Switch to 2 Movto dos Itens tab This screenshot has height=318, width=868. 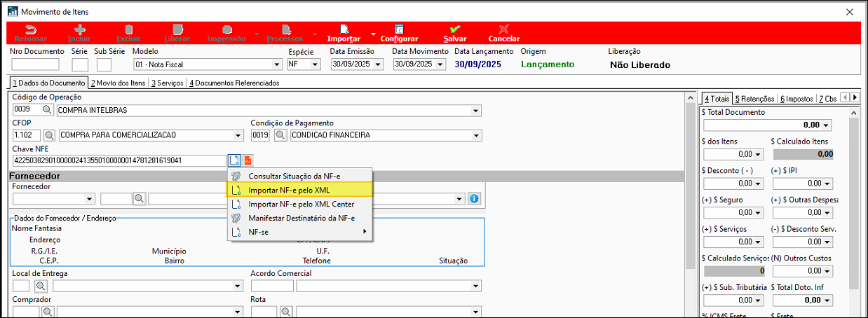pyautogui.click(x=118, y=83)
